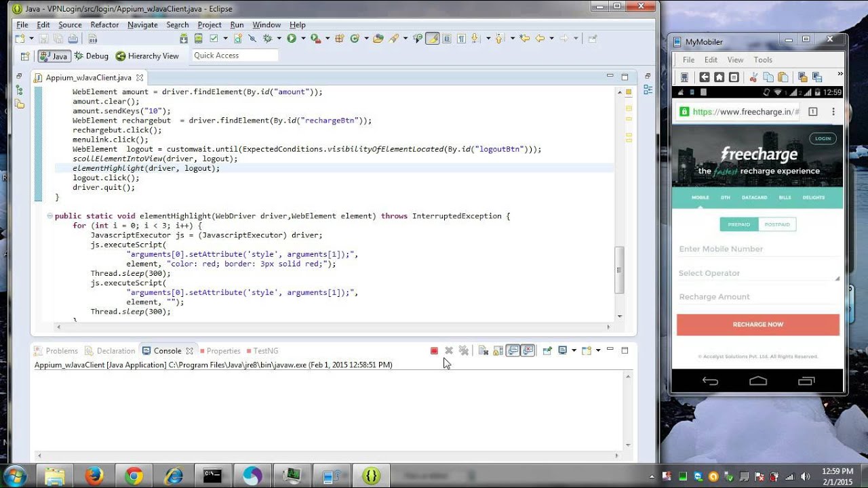The height and width of the screenshot is (488, 868).
Task: Click the Back navigation arrow in Eclipse toolbar
Action: click(x=540, y=39)
